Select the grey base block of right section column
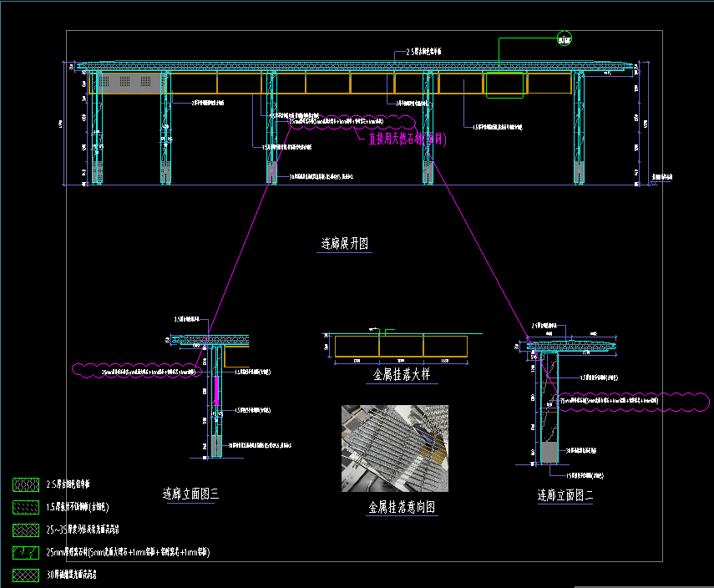This screenshot has height=588, width=714. (549, 452)
